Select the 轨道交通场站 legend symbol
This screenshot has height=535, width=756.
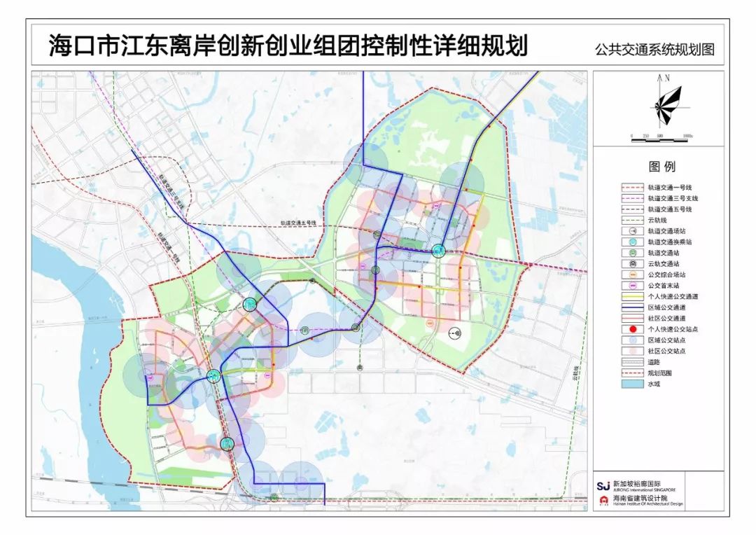[x=632, y=230]
